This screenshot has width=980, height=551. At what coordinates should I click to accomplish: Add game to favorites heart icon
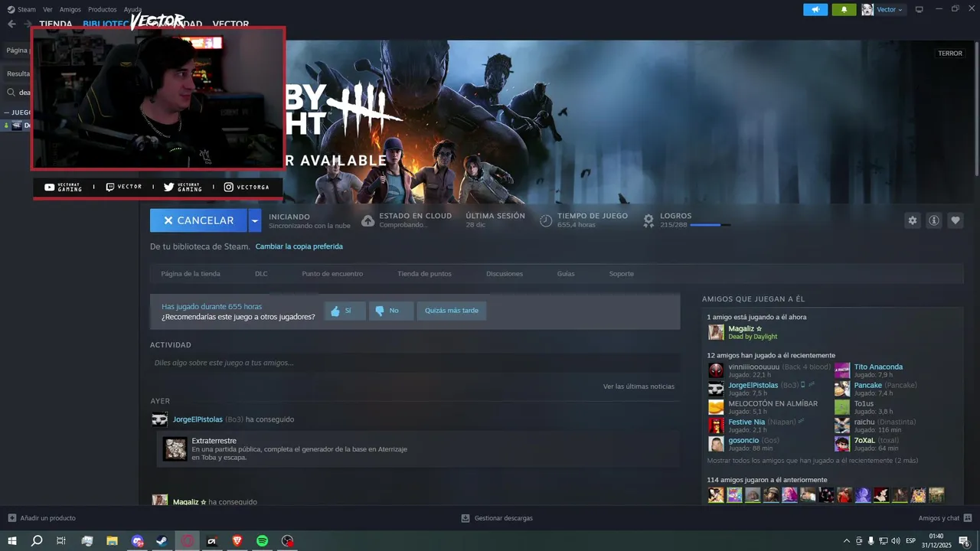click(955, 220)
